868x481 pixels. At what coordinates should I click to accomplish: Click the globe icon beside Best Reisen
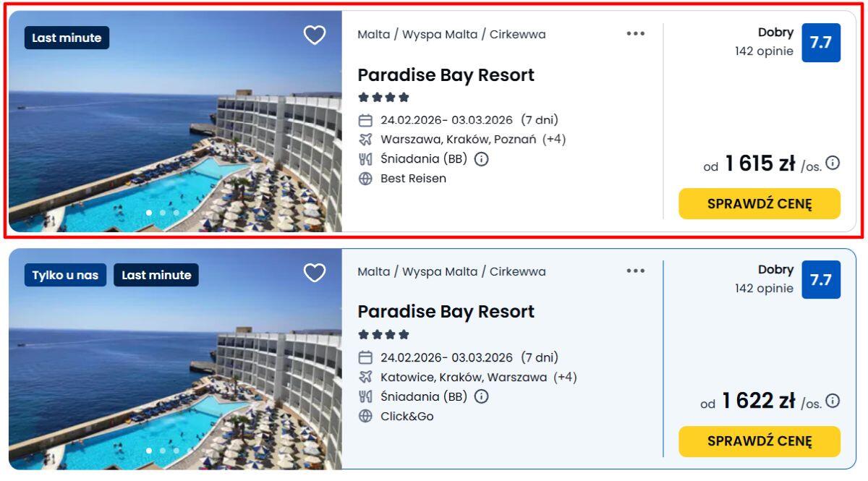click(x=365, y=179)
